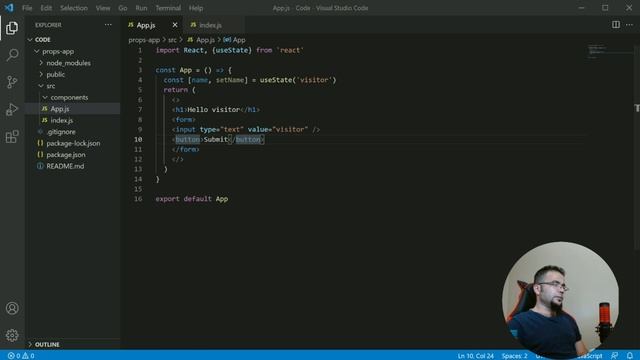This screenshot has width=640, height=360.
Task: Click line number 16 in gutter
Action: click(x=138, y=199)
